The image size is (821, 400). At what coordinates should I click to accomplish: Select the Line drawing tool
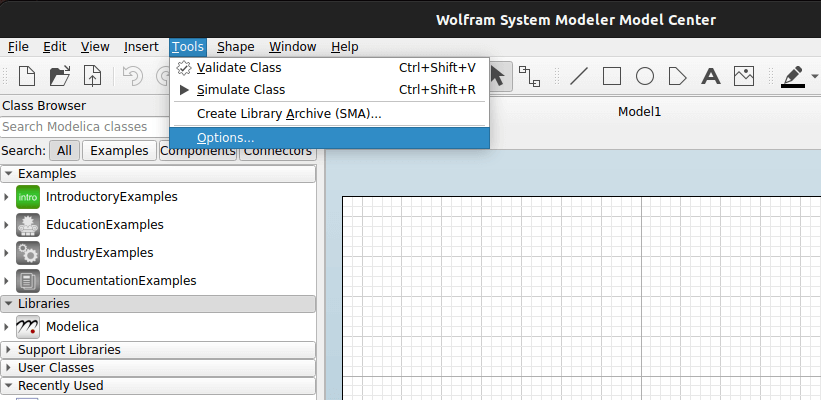click(579, 76)
